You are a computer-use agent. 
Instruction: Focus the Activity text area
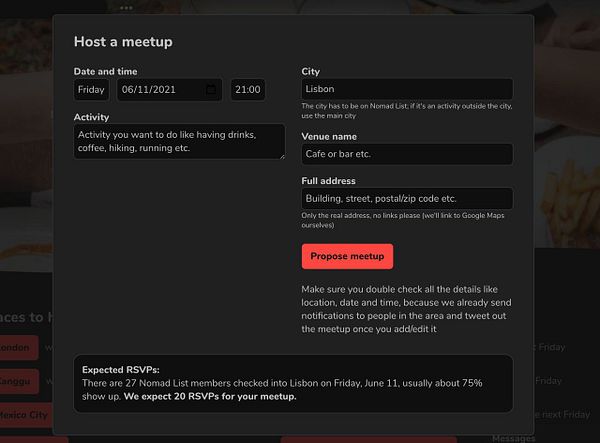pyautogui.click(x=179, y=142)
